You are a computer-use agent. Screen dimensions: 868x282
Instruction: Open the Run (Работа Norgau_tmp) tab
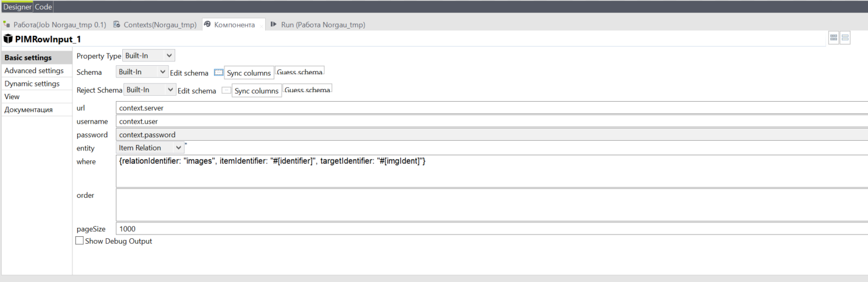(x=322, y=25)
